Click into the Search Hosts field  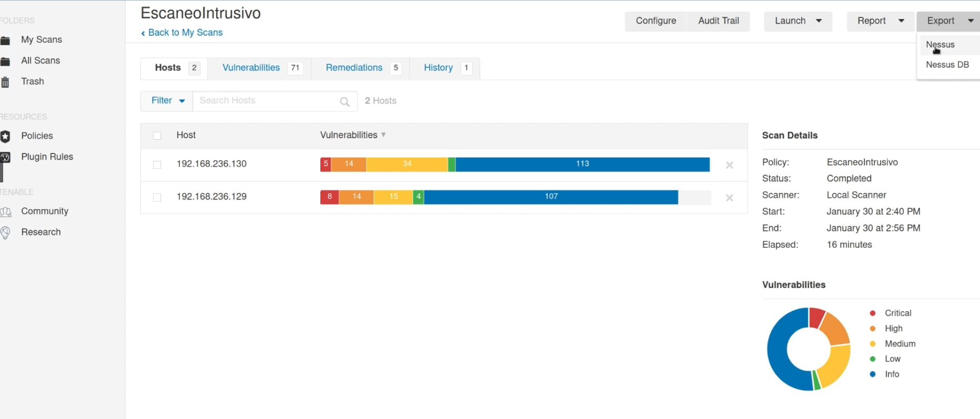point(266,101)
